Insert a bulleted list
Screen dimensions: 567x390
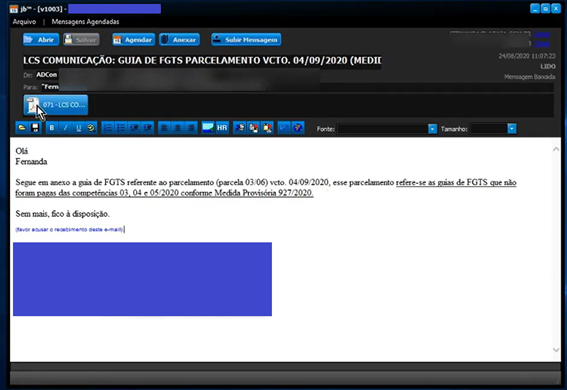[121, 128]
